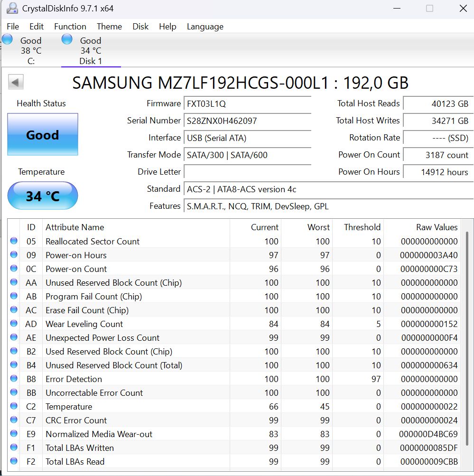
Task: Open the Theme menu
Action: coord(109,27)
